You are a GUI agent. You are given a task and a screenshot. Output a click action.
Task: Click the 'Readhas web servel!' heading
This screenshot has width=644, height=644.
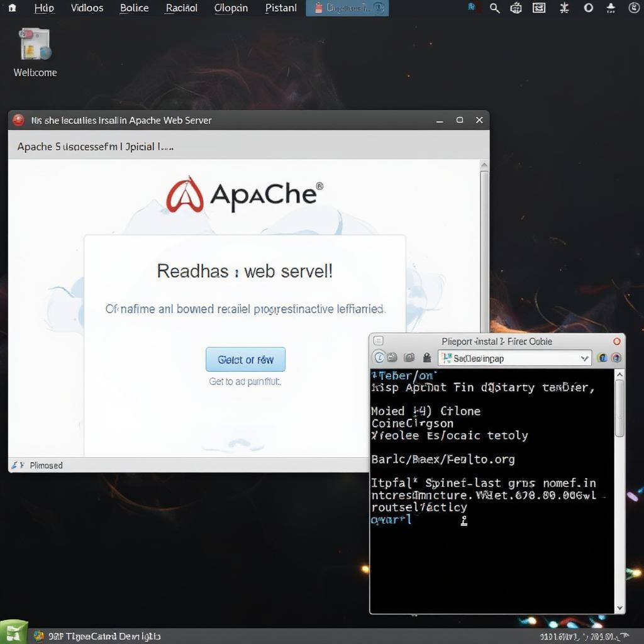(x=245, y=271)
